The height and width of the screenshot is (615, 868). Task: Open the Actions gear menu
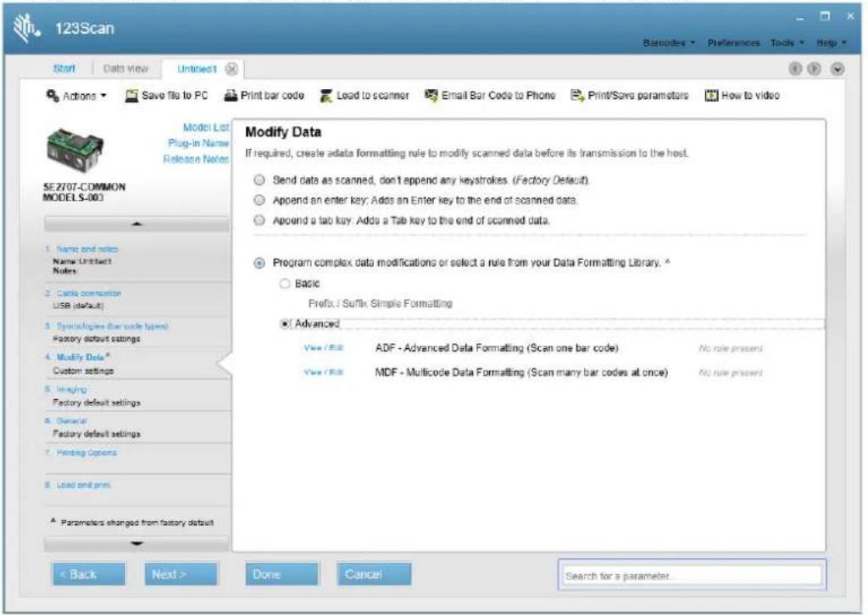[x=76, y=96]
